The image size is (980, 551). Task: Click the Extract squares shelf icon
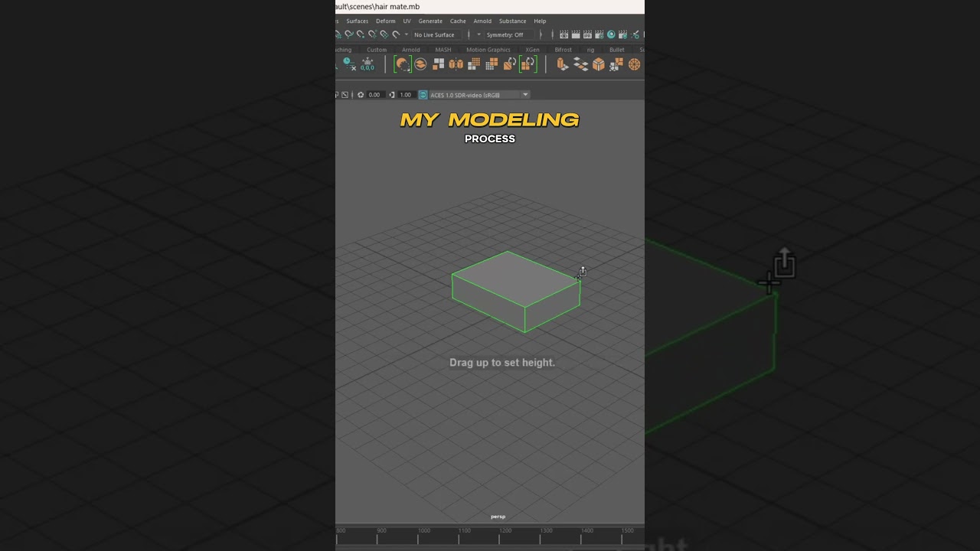(439, 64)
